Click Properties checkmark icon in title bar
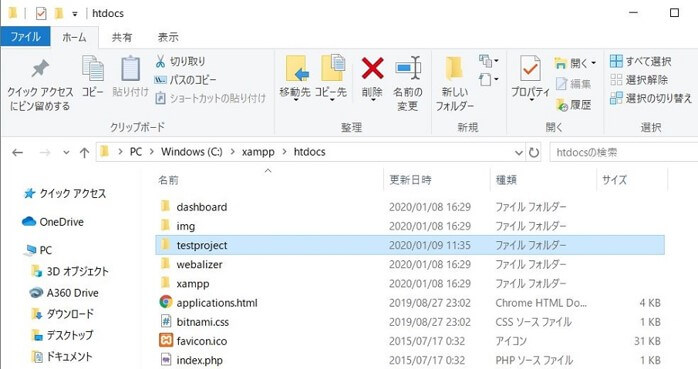The width and height of the screenshot is (698, 369). [x=41, y=14]
